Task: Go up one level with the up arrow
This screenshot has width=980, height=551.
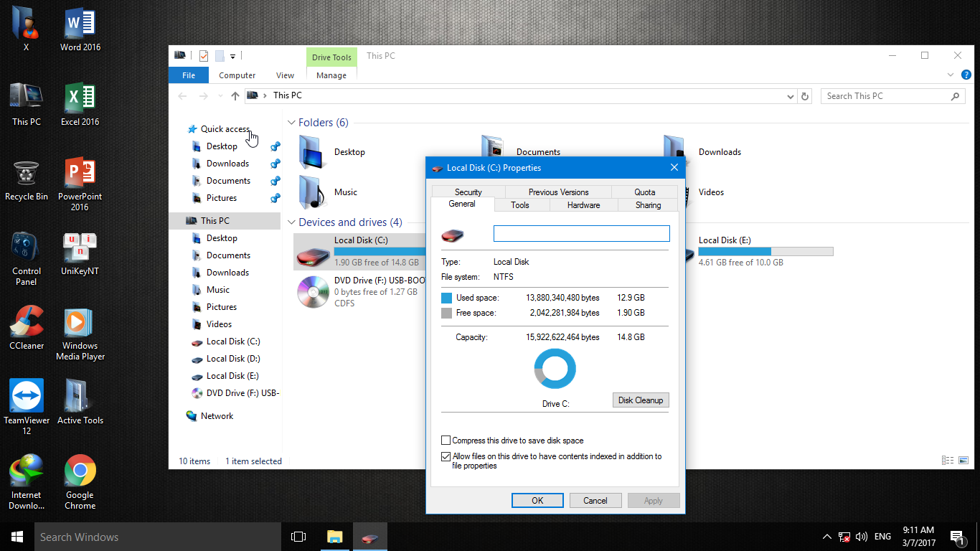Action: tap(235, 95)
